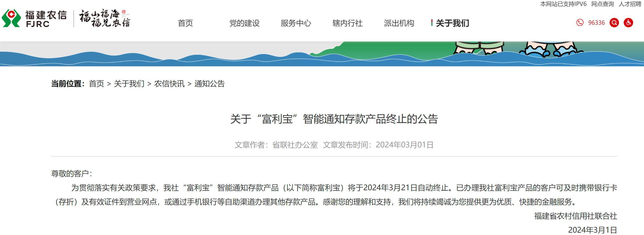Select the active 关于我们 menu item
This screenshot has width=644, height=235.
pos(452,23)
